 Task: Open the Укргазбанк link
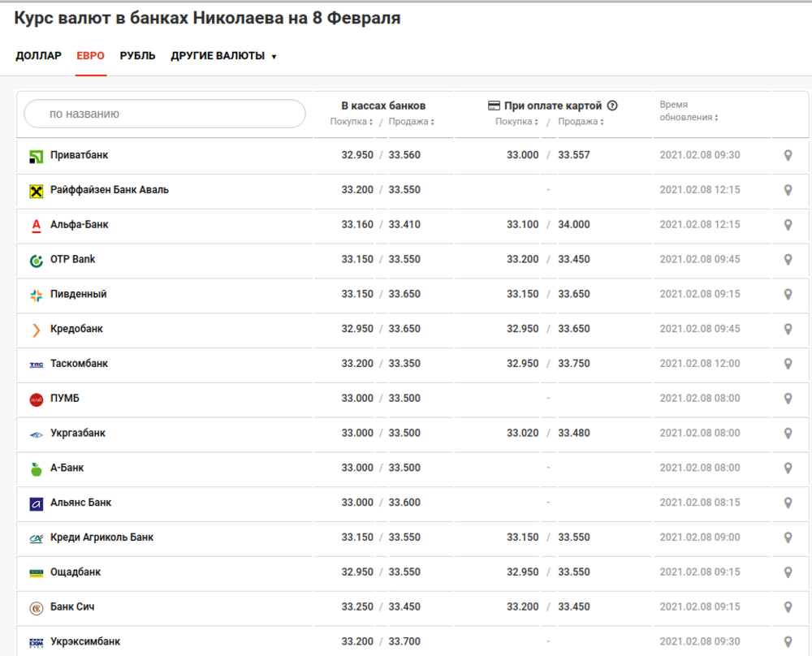coord(78,433)
